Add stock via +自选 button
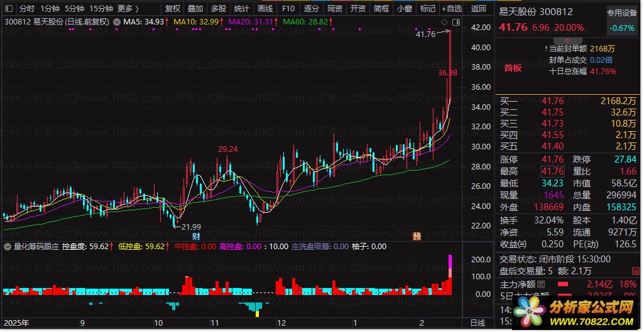 [x=451, y=9]
